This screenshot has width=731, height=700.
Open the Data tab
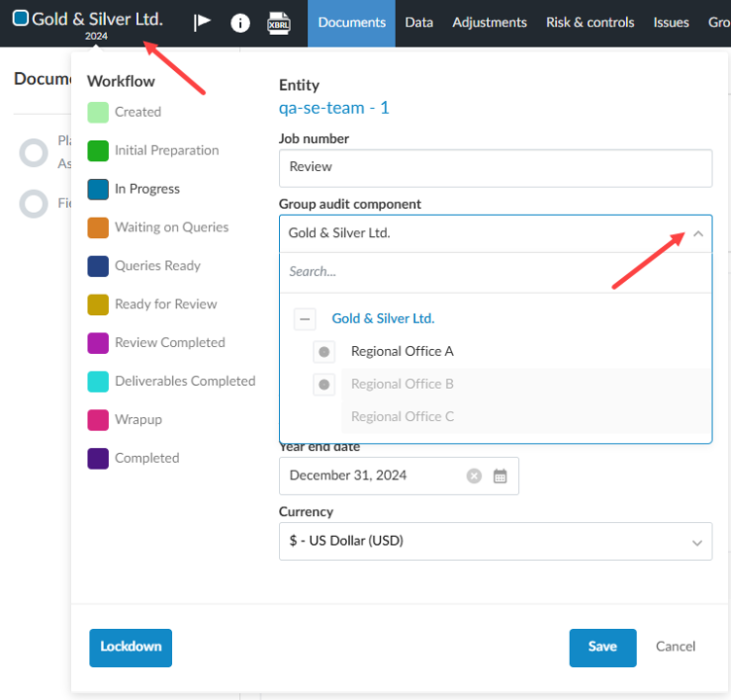(419, 23)
